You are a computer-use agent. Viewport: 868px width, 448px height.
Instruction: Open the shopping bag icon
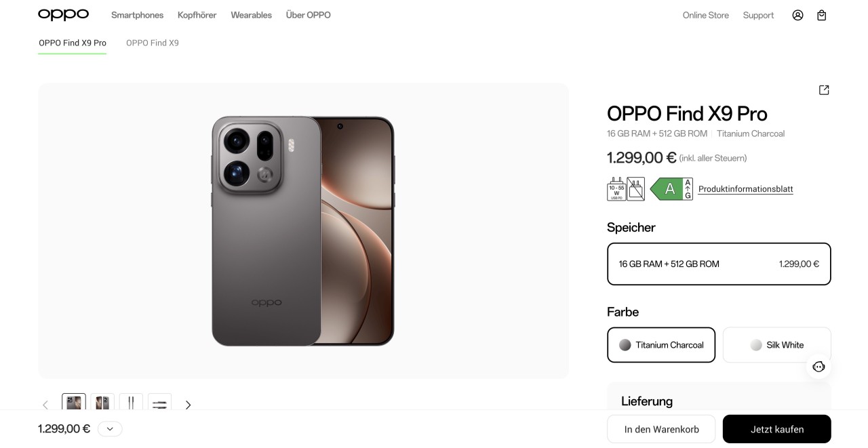(x=821, y=14)
